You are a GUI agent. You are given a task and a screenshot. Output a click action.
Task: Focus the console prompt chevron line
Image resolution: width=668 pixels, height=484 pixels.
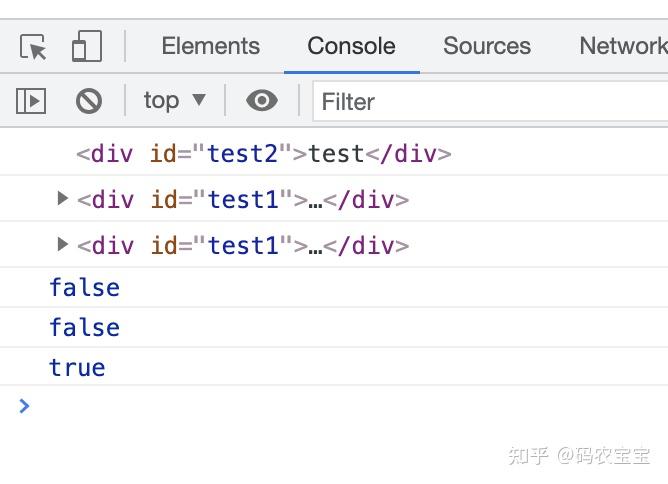(300, 406)
